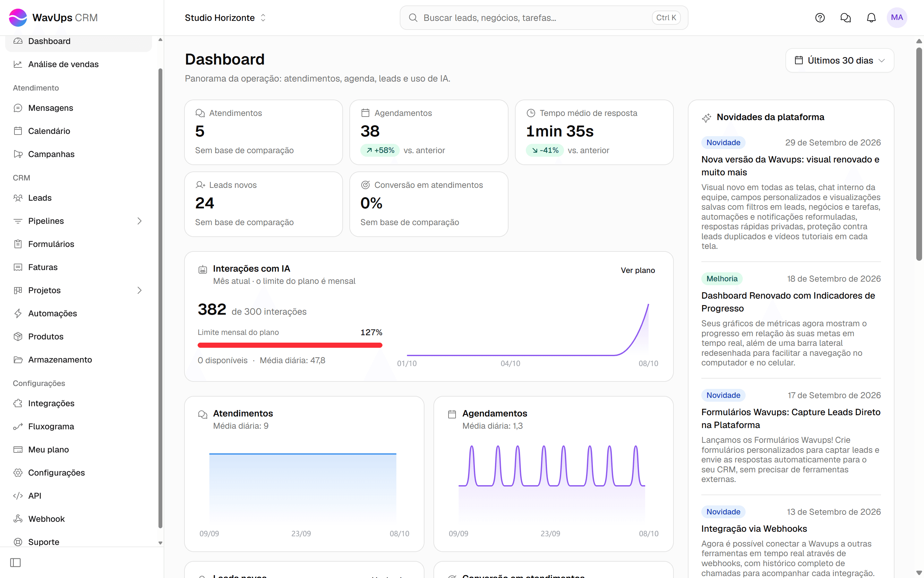Click the Mensagens sidebar icon
This screenshot has width=924, height=578.
coord(18,108)
